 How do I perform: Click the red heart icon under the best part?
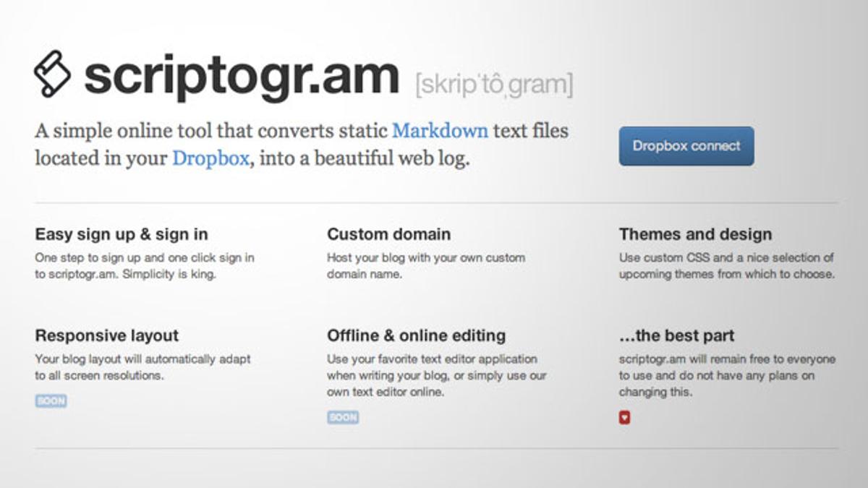tap(624, 417)
